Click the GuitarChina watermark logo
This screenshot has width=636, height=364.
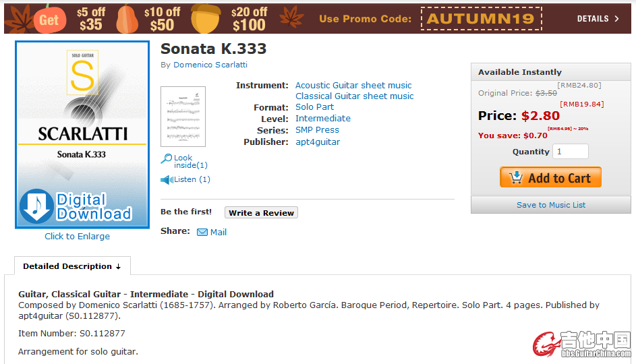pyautogui.click(x=582, y=344)
